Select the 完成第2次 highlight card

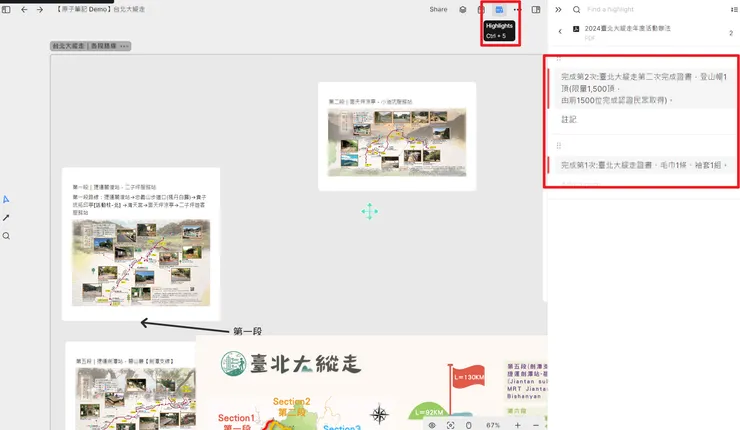[644, 88]
